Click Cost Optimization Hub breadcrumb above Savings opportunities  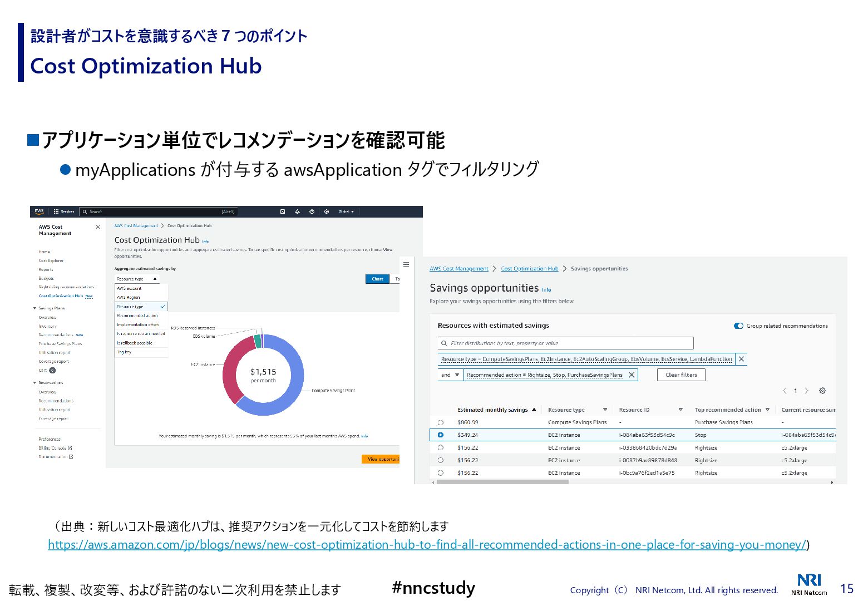click(530, 269)
